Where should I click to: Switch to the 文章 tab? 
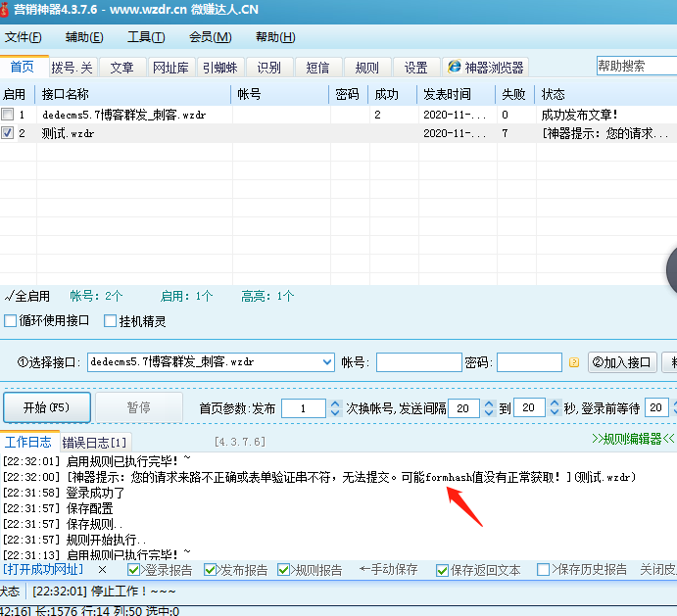121,68
